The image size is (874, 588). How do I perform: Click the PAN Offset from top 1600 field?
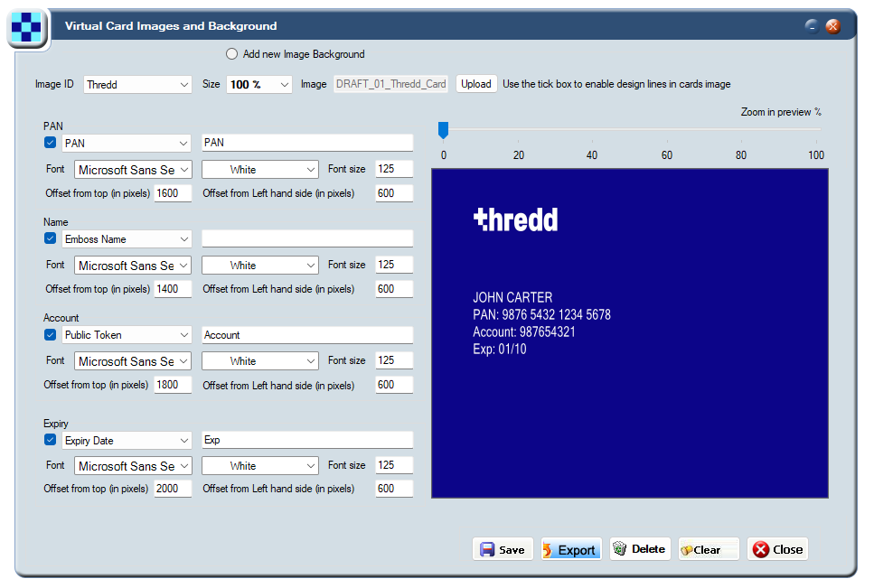pos(173,193)
